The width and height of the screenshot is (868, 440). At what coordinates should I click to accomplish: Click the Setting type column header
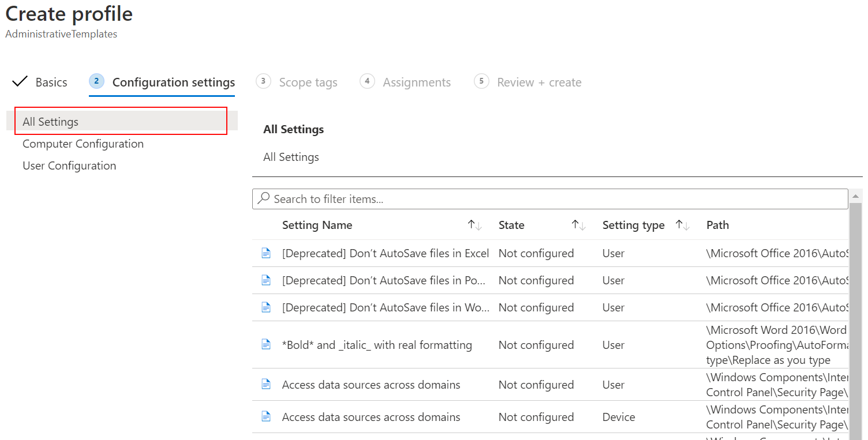coord(633,225)
